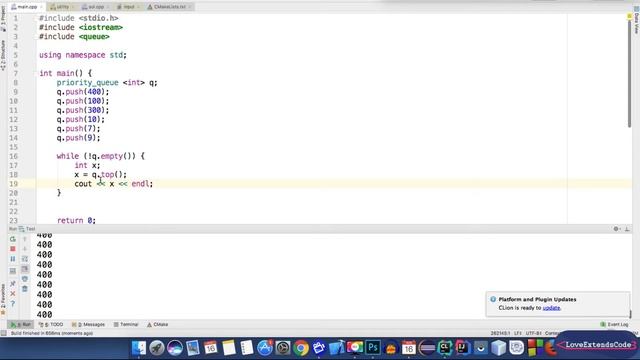Click the down arrow icon in the console toolbar
The width and height of the screenshot is (640, 360).
(25, 249)
